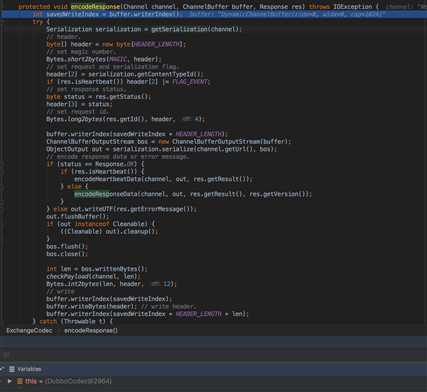
Task: Click the 'this' object field icon
Action: [20, 381]
